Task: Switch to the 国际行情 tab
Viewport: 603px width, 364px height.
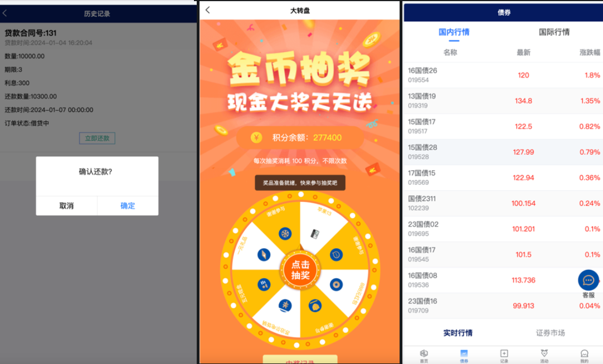Action: (x=554, y=32)
